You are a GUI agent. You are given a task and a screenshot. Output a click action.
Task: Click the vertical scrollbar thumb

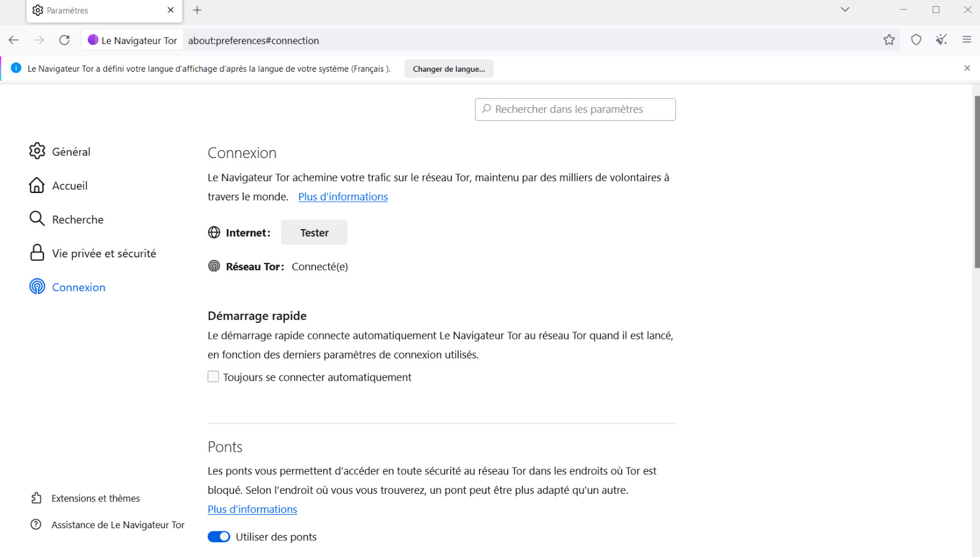(977, 181)
